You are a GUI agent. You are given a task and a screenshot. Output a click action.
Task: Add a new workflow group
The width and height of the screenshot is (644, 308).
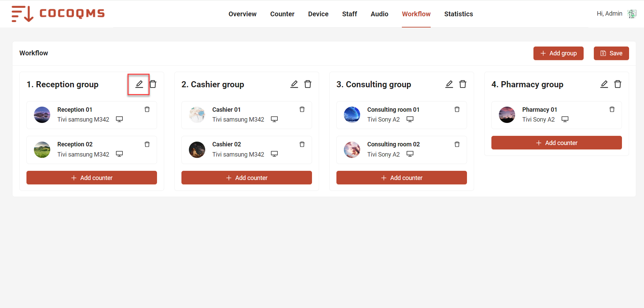[558, 53]
